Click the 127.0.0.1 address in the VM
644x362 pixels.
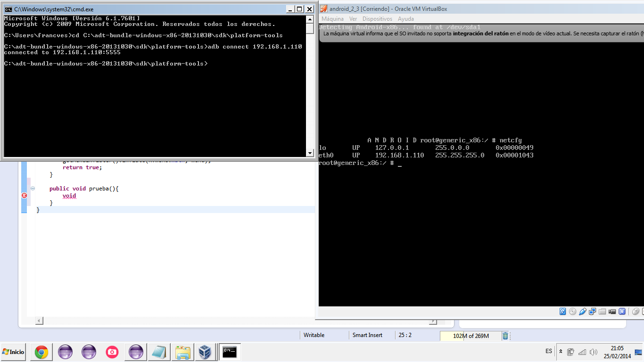point(392,148)
